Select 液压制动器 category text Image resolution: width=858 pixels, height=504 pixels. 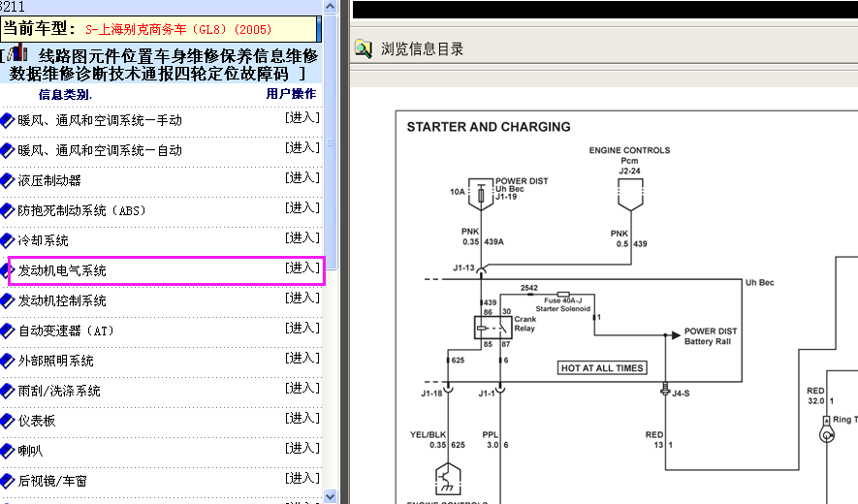(49, 180)
